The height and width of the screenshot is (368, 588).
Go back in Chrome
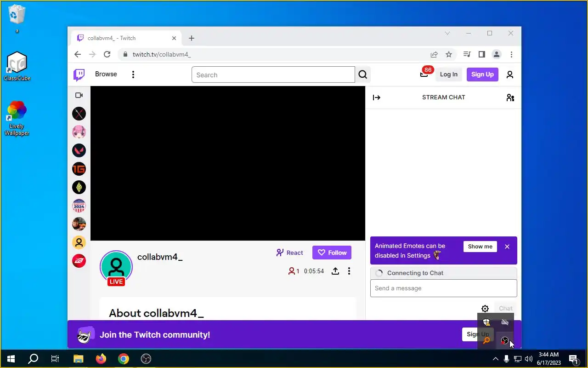78,54
